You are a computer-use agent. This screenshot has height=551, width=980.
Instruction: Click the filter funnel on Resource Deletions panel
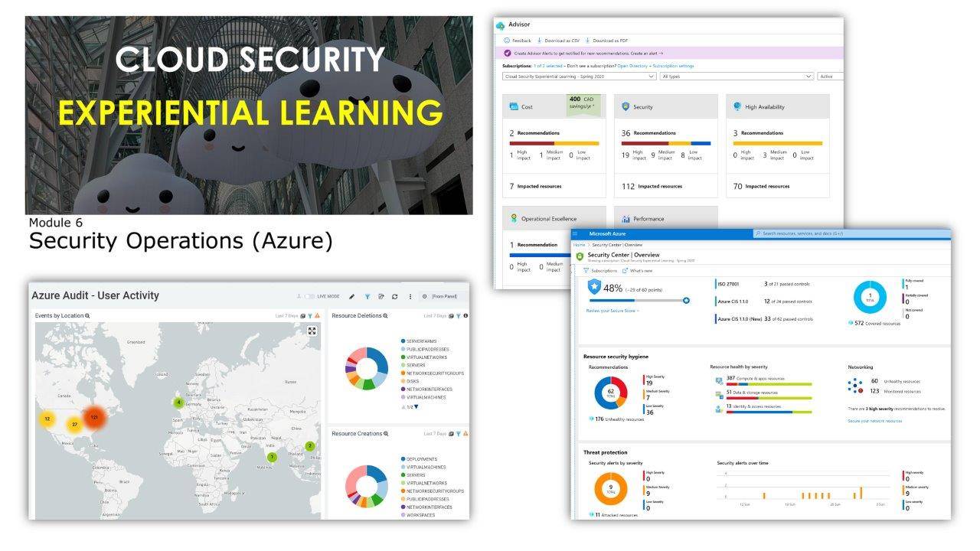pos(459,315)
